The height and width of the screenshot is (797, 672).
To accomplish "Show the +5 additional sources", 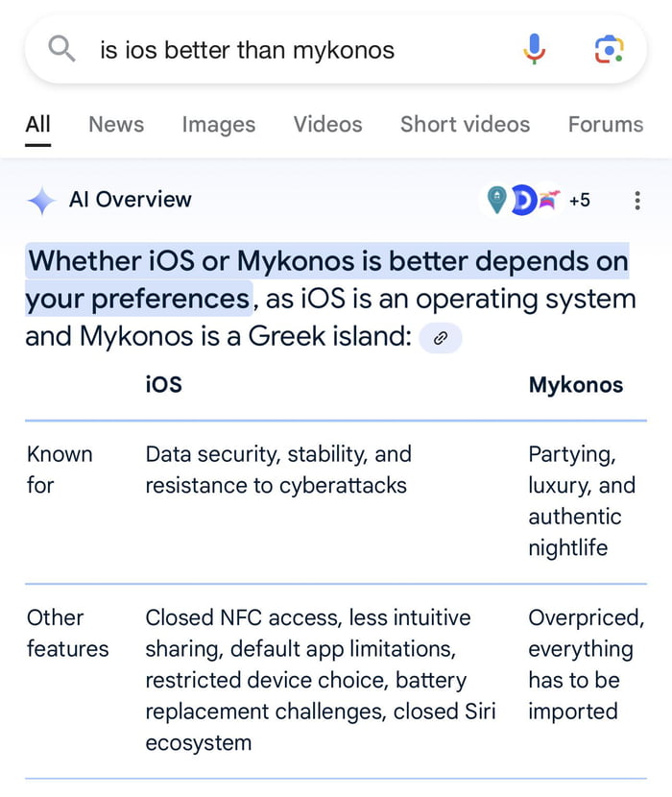I will (580, 201).
